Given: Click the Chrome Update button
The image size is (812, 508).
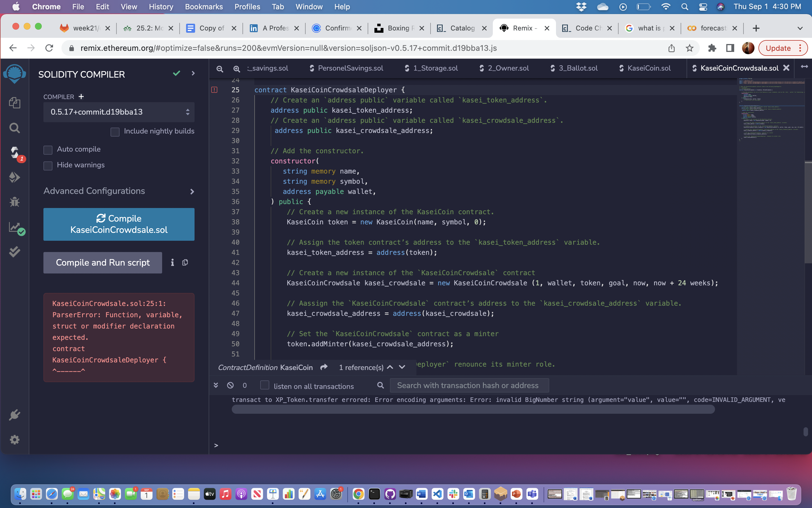Looking at the screenshot, I should coord(782,48).
